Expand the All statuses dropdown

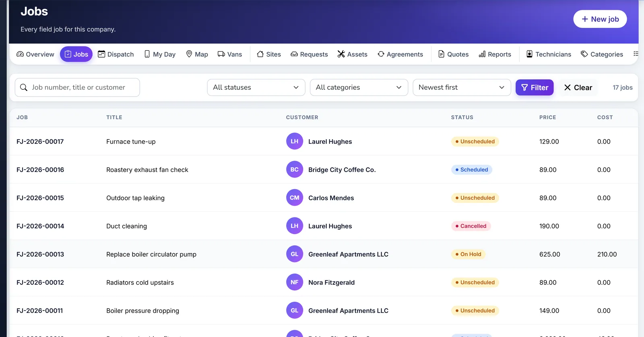(256, 87)
